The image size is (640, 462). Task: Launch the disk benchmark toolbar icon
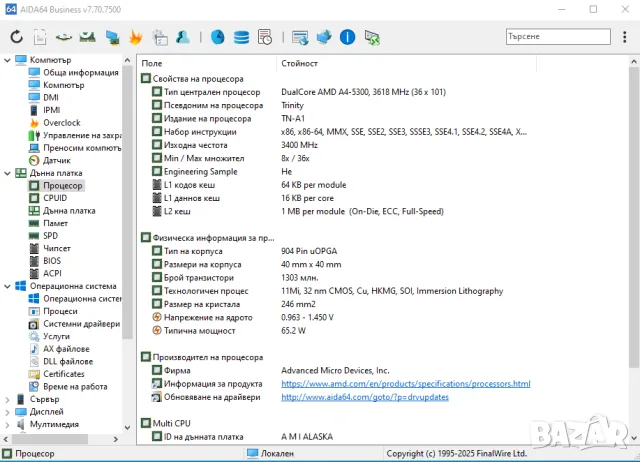(64, 37)
